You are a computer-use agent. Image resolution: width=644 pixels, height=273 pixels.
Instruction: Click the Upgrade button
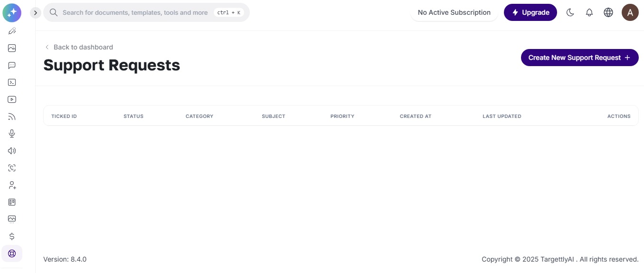pyautogui.click(x=530, y=12)
